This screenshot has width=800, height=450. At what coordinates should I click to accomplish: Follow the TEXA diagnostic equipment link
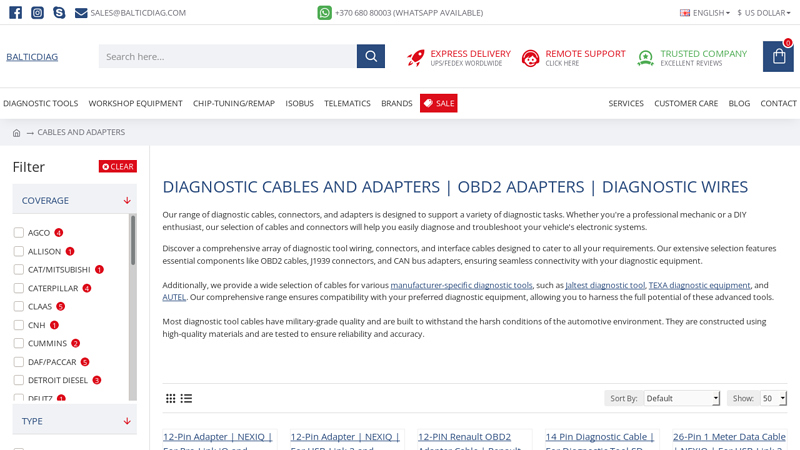(x=699, y=285)
